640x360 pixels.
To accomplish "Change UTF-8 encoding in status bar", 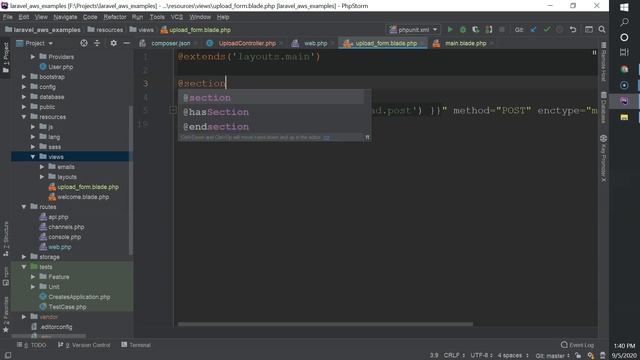I will coord(482,356).
